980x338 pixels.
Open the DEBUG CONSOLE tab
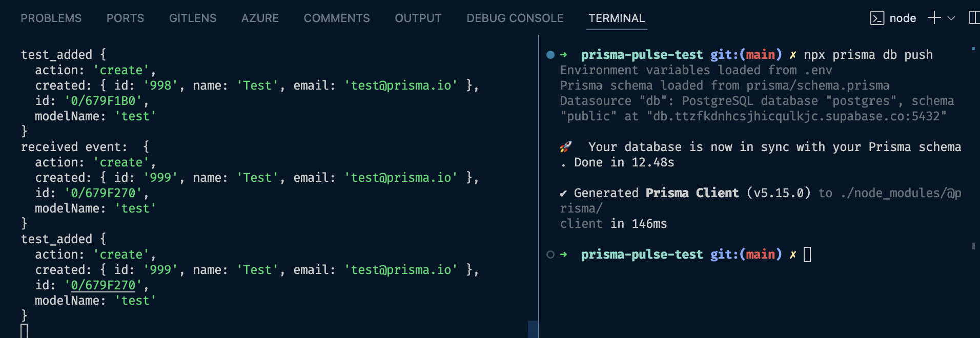pos(515,18)
